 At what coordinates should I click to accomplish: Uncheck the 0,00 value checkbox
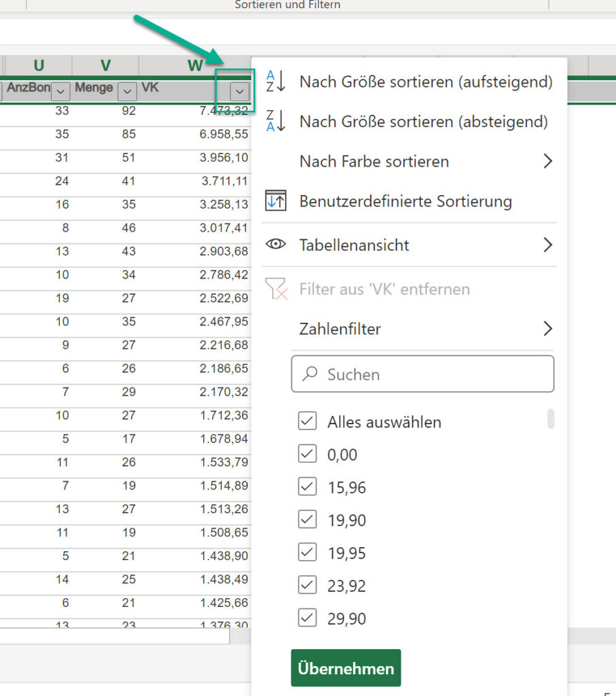point(308,454)
